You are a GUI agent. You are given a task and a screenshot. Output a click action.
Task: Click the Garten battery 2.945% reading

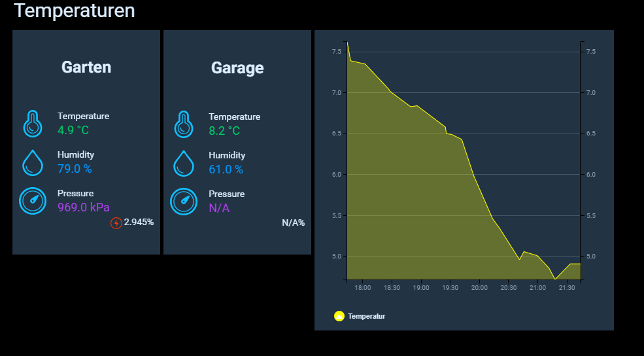click(x=139, y=222)
